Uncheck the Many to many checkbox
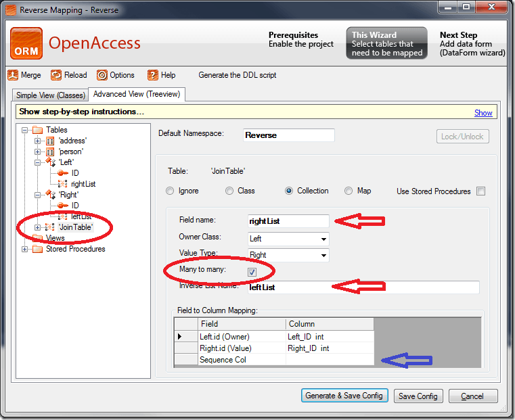The image size is (515, 420). (x=252, y=272)
